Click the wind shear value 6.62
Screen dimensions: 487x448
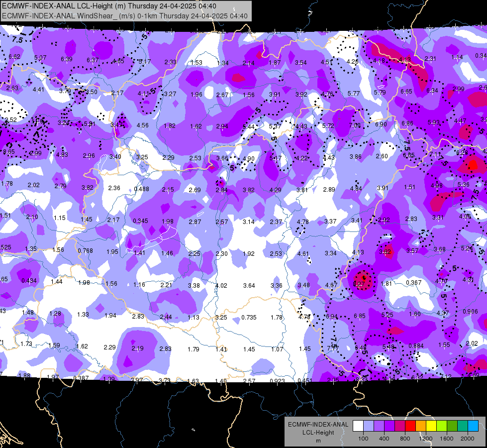coord(14,57)
